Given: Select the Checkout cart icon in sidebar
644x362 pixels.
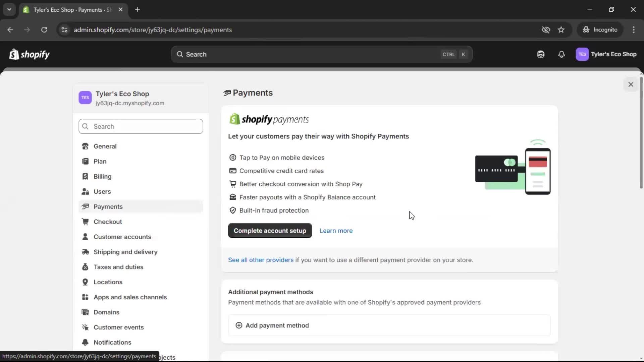Looking at the screenshot, I should [86, 222].
